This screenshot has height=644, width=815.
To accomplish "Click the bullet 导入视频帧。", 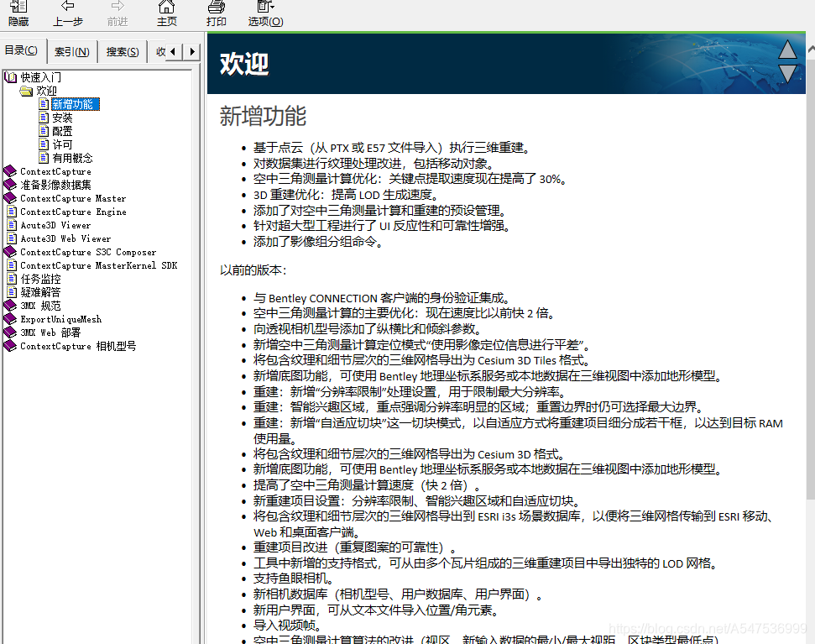I will pyautogui.click(x=287, y=626).
